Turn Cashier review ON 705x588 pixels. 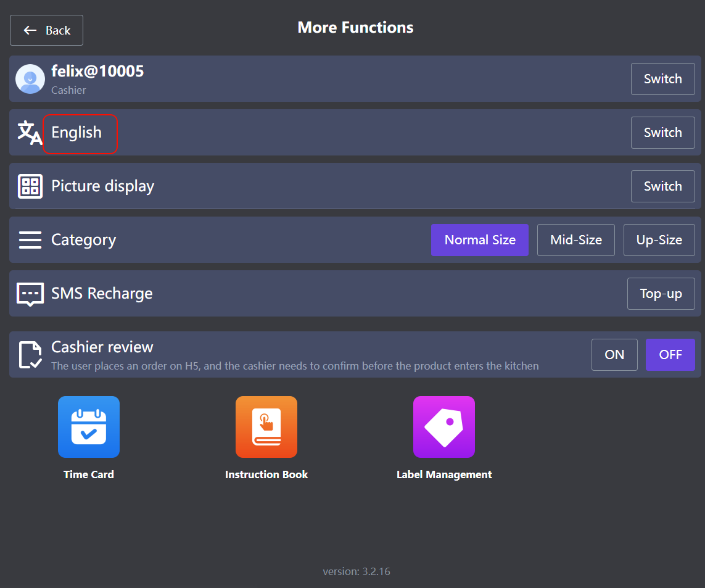[x=614, y=355]
